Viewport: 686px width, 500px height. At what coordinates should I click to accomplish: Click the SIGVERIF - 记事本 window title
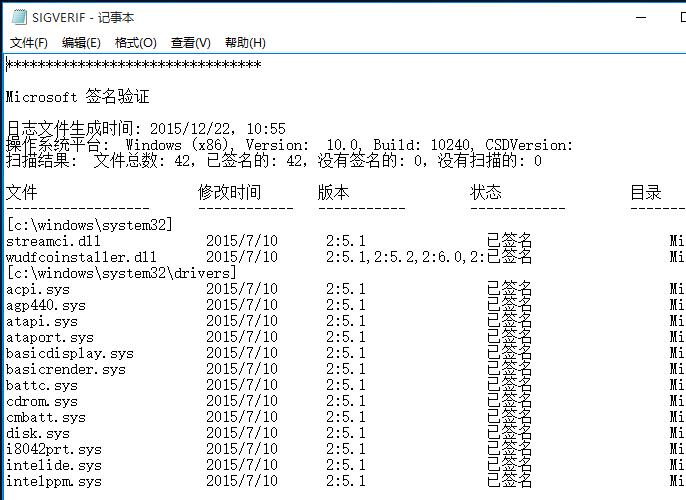point(83,18)
